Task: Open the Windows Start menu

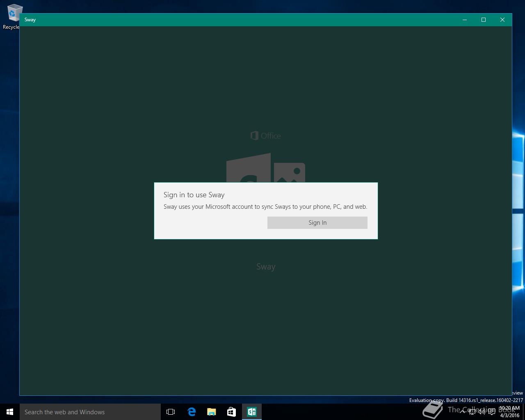Action: (x=10, y=412)
